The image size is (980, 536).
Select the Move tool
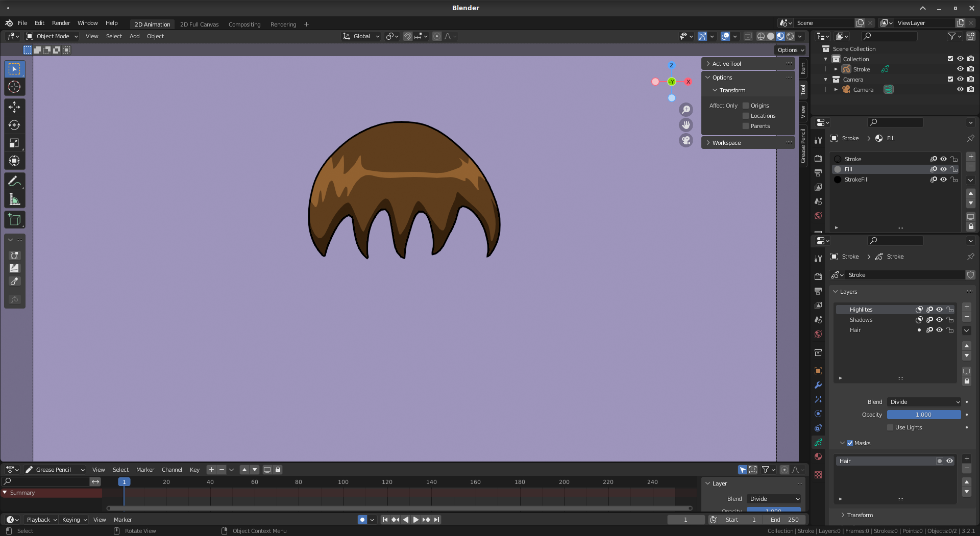[x=14, y=107]
